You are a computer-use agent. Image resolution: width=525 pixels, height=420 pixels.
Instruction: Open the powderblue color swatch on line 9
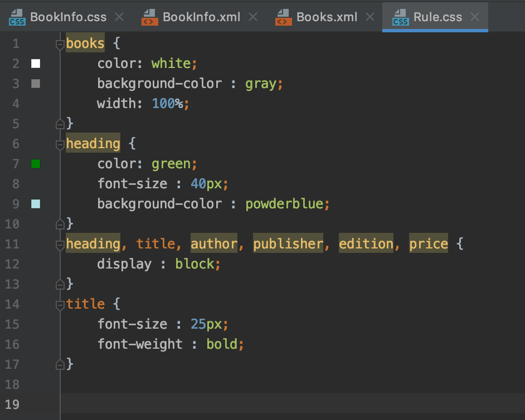[x=36, y=204]
